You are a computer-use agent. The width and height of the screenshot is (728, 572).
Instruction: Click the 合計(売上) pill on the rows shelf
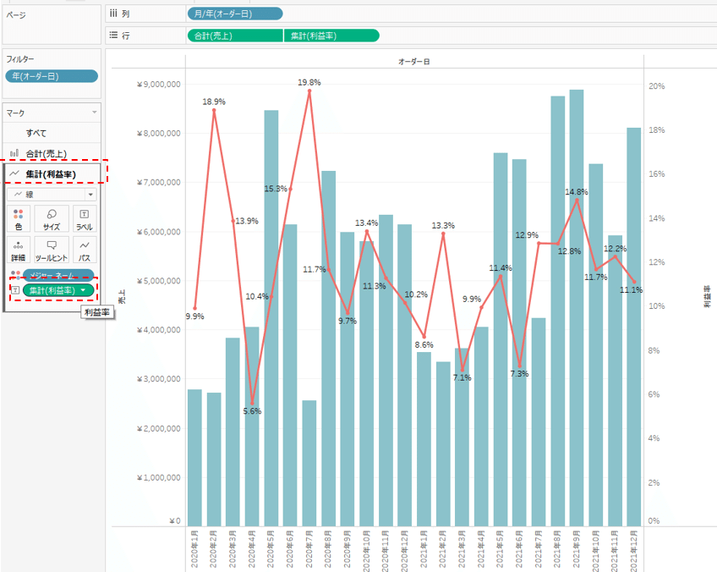click(235, 36)
